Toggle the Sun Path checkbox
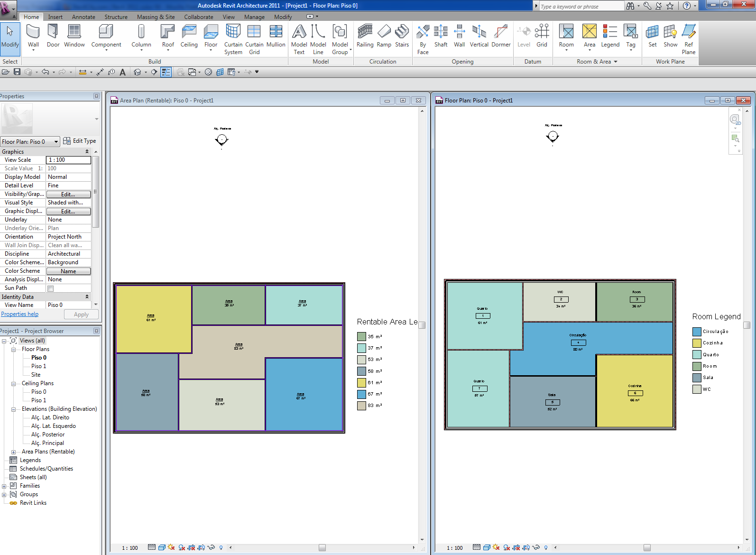 [x=51, y=288]
